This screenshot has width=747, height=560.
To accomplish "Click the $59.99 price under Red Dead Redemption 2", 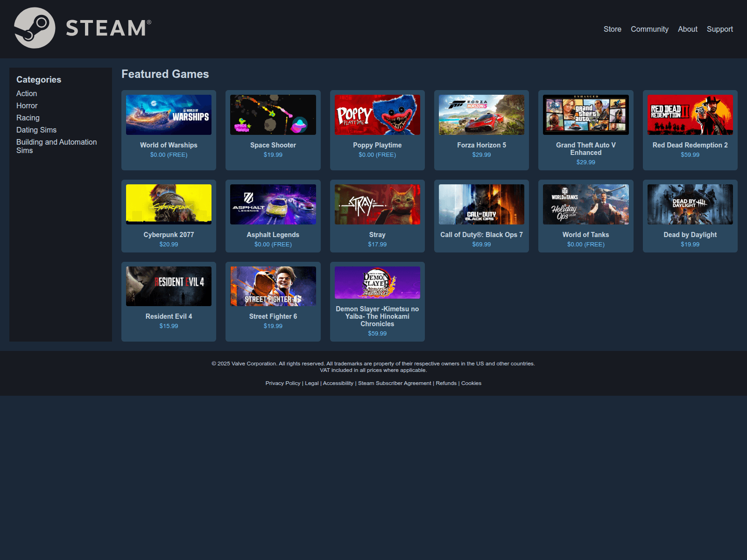I will pyautogui.click(x=690, y=154).
